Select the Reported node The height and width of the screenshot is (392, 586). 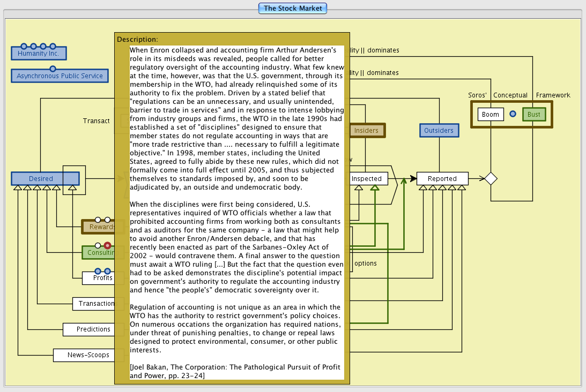[442, 179]
